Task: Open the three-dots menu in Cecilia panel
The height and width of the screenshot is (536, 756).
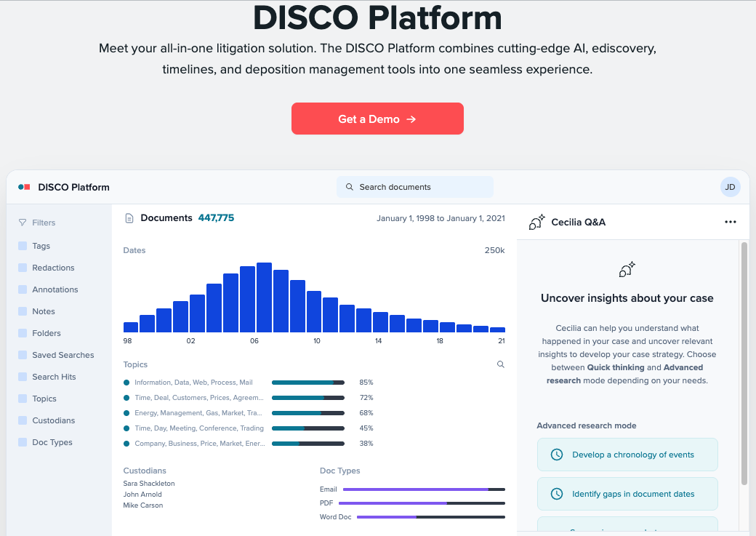Action: point(730,222)
